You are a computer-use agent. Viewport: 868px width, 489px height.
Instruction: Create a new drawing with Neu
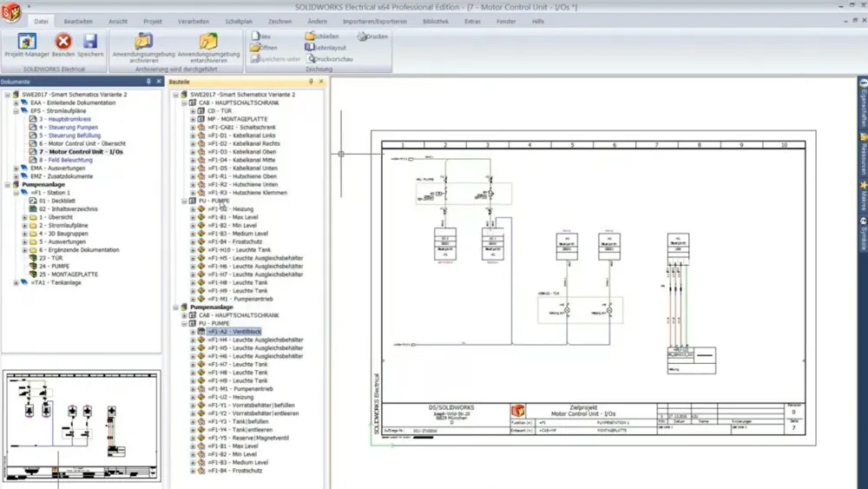tap(260, 36)
